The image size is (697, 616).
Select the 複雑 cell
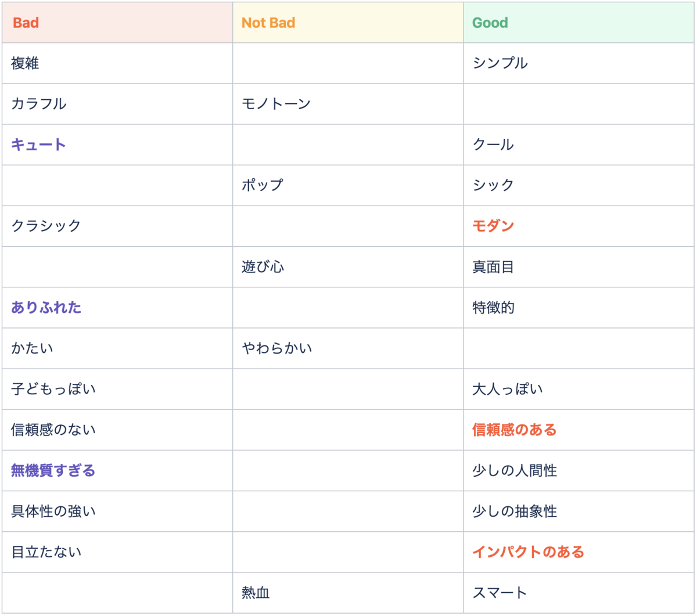(x=117, y=63)
